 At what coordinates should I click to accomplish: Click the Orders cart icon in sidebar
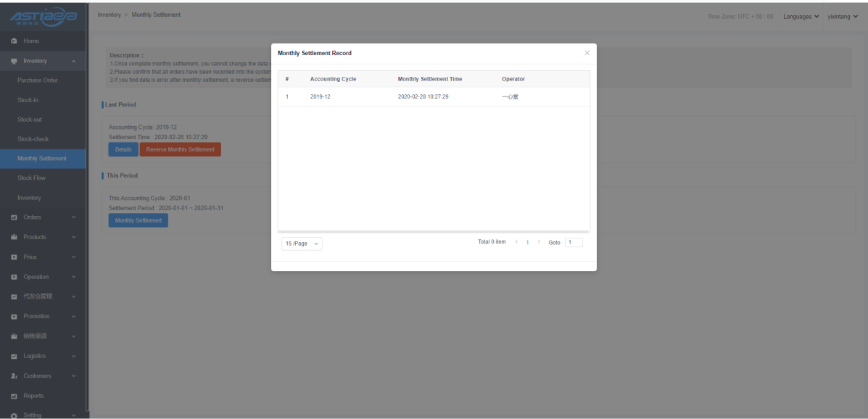(x=14, y=217)
